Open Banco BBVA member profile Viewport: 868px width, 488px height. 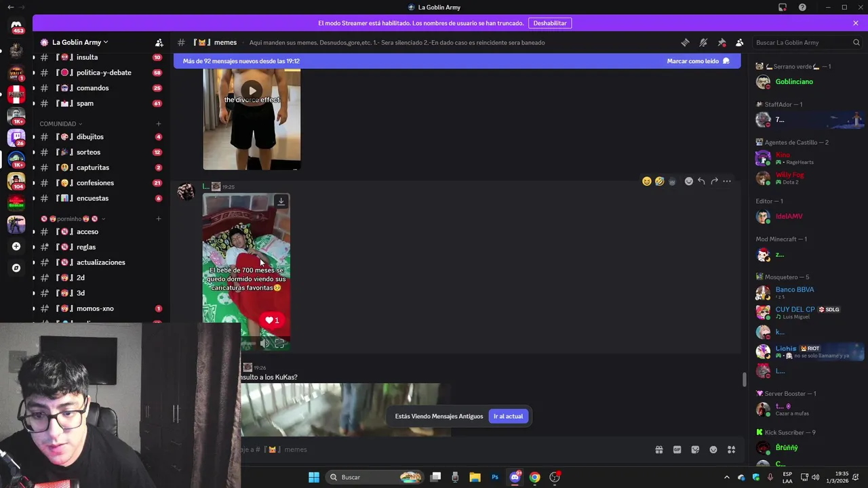coord(808,293)
